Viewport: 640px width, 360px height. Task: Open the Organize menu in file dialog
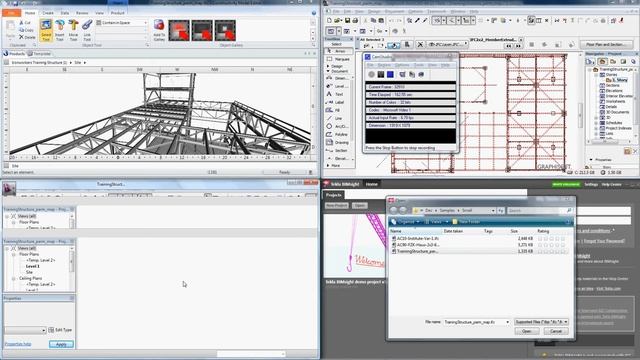[x=406, y=222]
